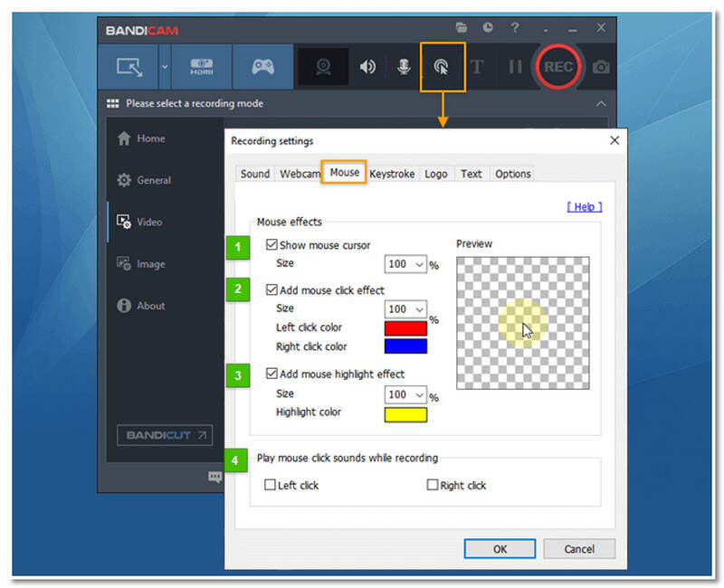Screen dimensions: 724x588
Task: Open Image settings in sidebar
Action: (141, 264)
